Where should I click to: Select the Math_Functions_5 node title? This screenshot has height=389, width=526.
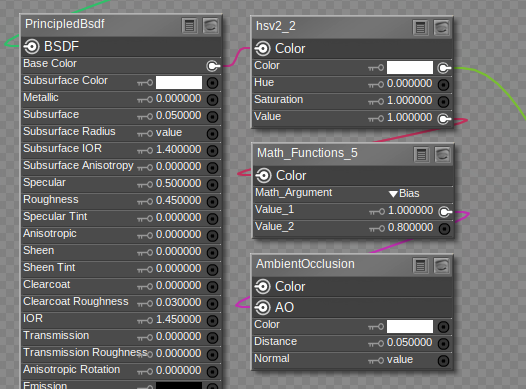point(307,153)
